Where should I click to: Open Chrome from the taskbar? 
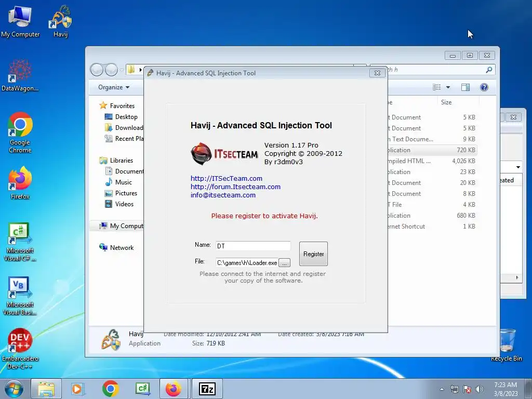[x=110, y=389]
